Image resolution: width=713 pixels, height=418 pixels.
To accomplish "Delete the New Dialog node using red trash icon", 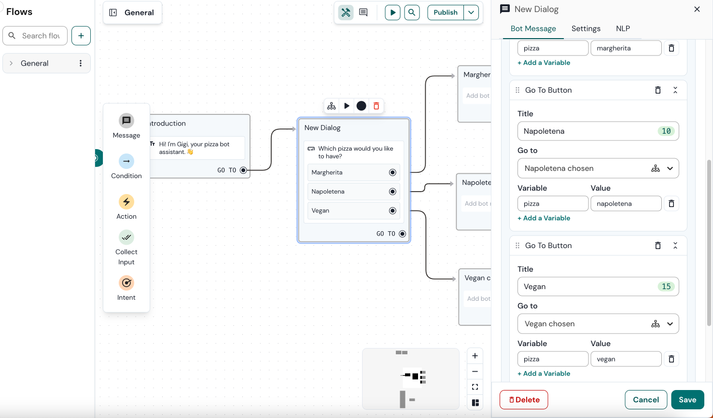I will click(376, 106).
